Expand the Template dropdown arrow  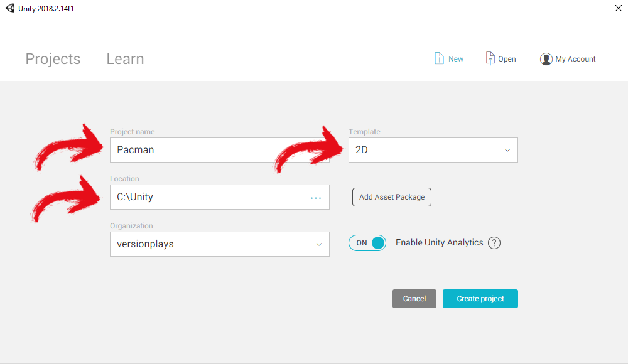(507, 150)
